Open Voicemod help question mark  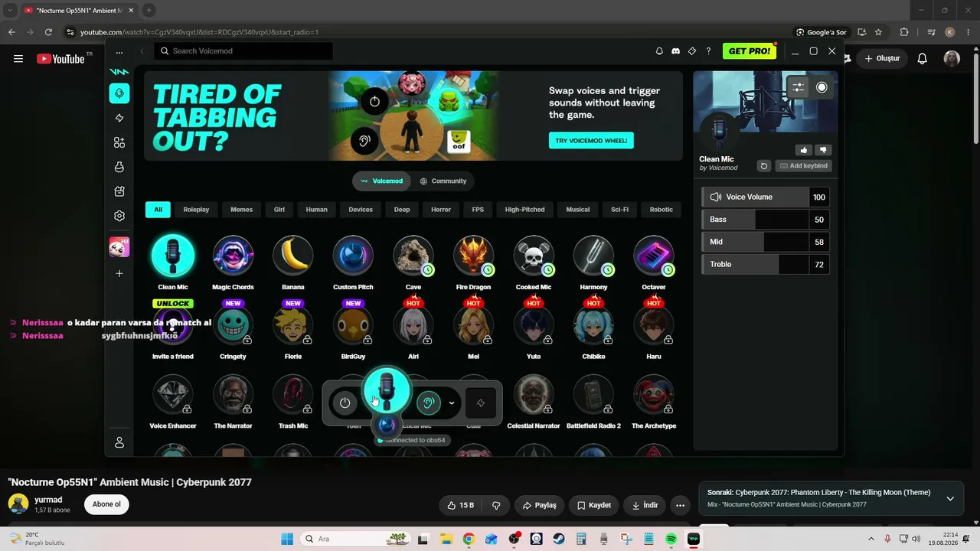(x=708, y=51)
